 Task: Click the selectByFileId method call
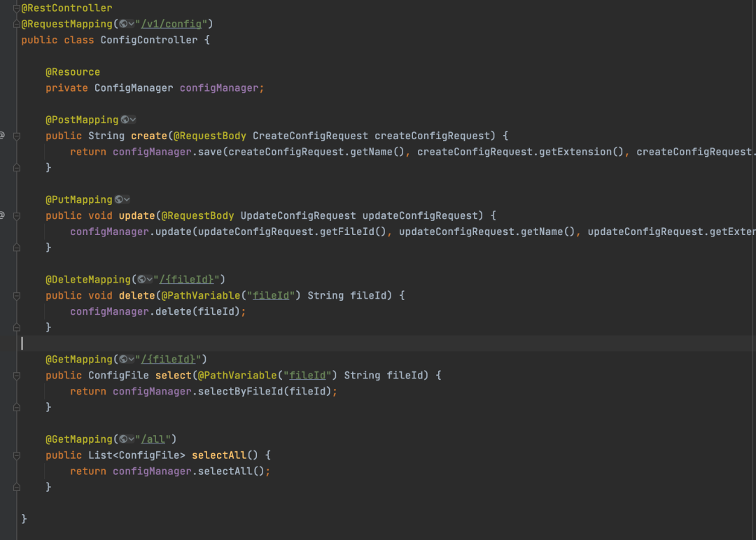pyautogui.click(x=241, y=392)
